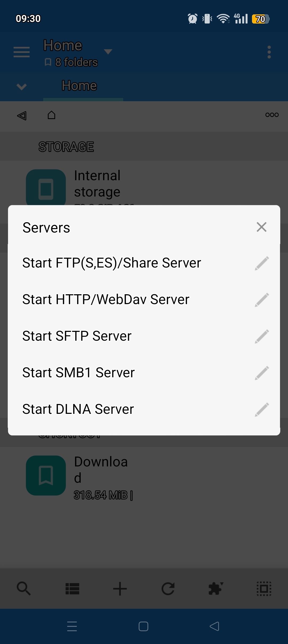Start HTTP/WebDav Server

coord(106,300)
